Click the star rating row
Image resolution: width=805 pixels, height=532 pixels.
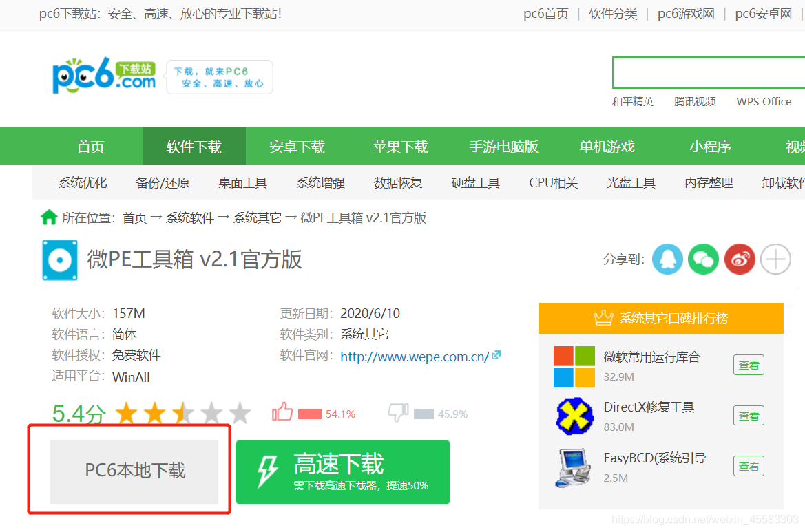pos(183,413)
